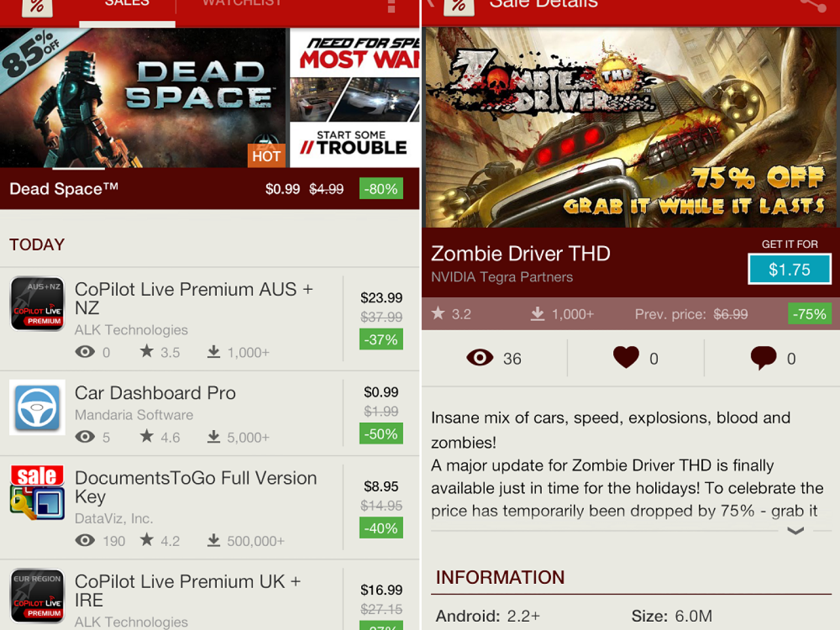Tap the 500,000+ downloads count

coord(256,541)
